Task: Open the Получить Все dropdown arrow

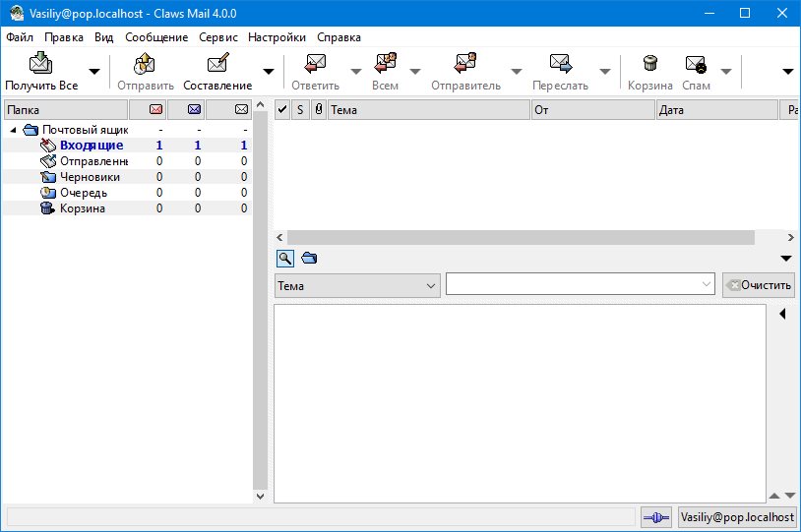Action: 94,72
